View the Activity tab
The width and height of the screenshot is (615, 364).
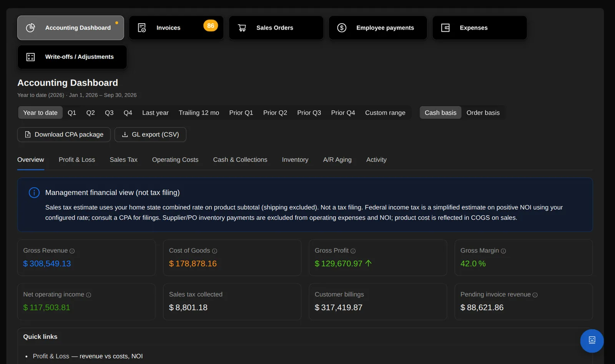click(376, 160)
